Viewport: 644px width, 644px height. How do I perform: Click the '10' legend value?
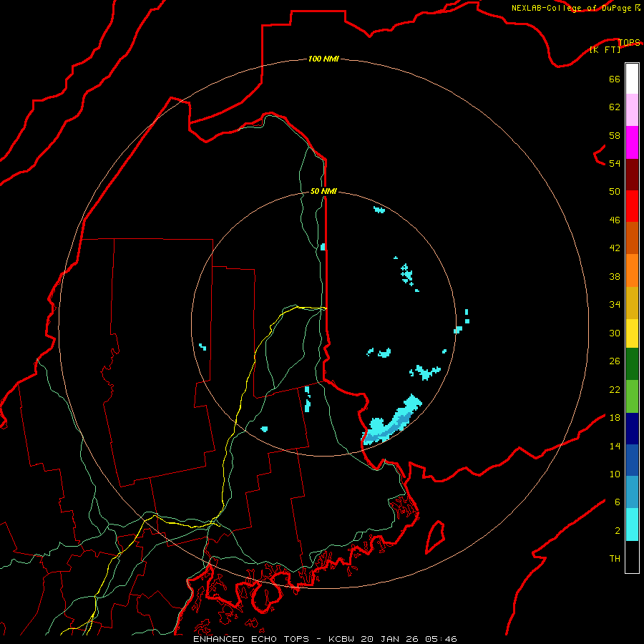point(615,474)
